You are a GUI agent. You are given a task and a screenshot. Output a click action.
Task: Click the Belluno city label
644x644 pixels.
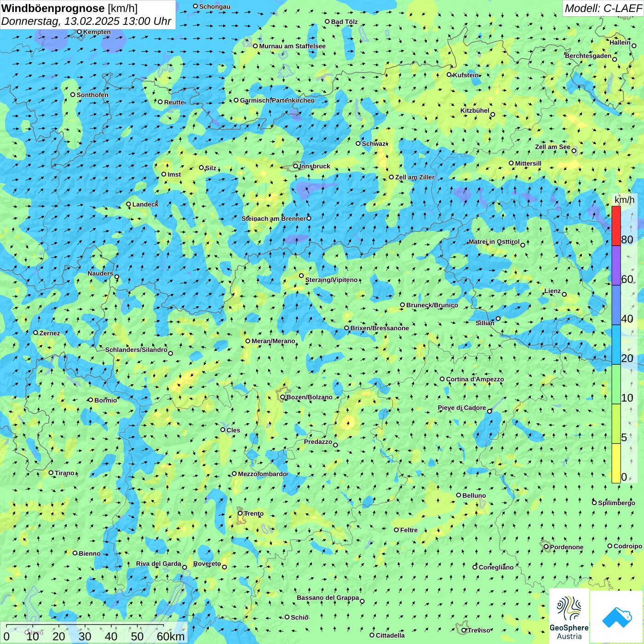point(474,495)
